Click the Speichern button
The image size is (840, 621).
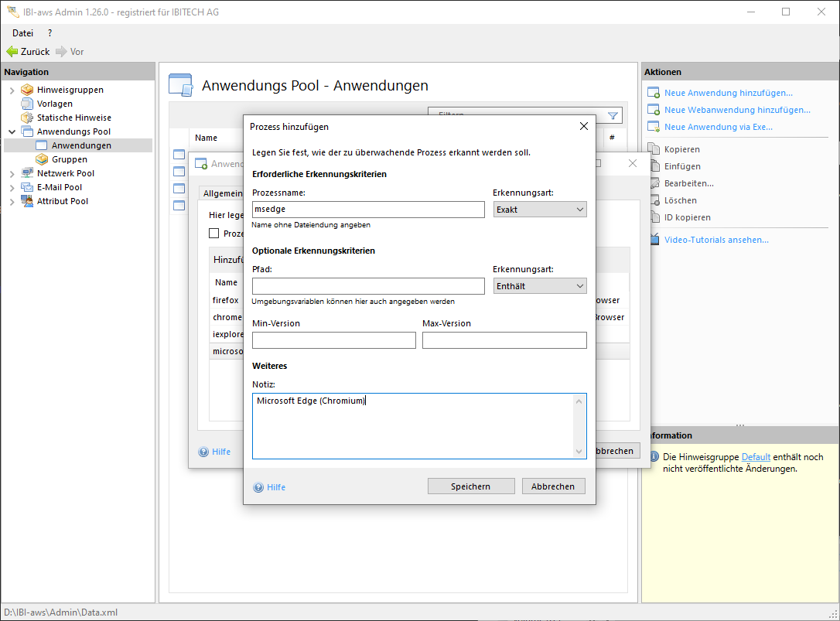pyautogui.click(x=470, y=486)
